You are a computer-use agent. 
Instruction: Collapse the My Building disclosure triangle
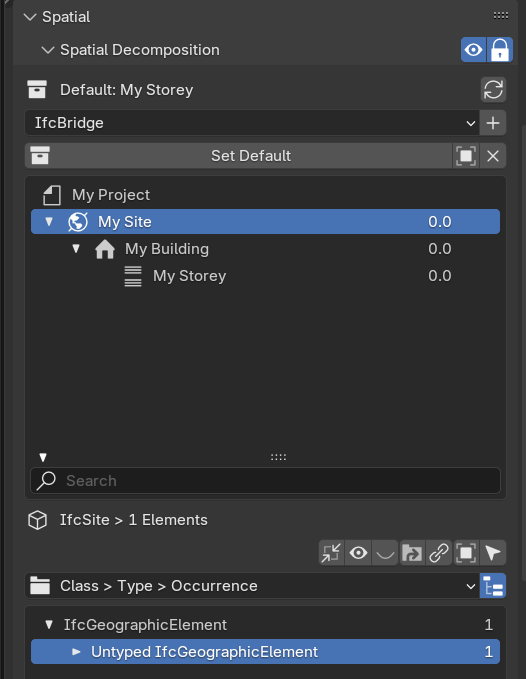(x=76, y=249)
